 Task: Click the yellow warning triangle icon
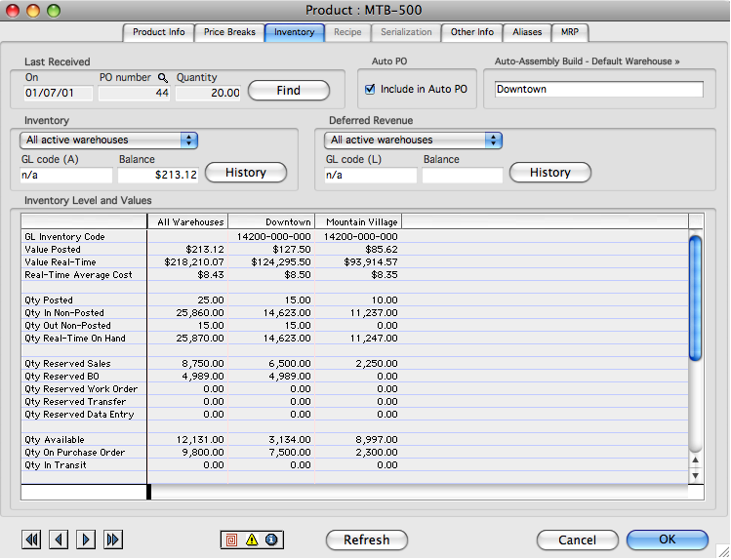[252, 540]
